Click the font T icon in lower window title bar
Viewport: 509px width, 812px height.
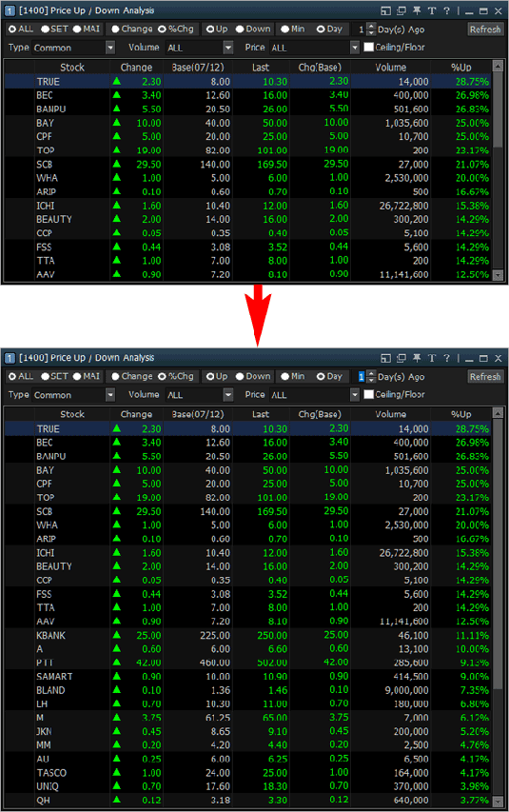pos(432,358)
